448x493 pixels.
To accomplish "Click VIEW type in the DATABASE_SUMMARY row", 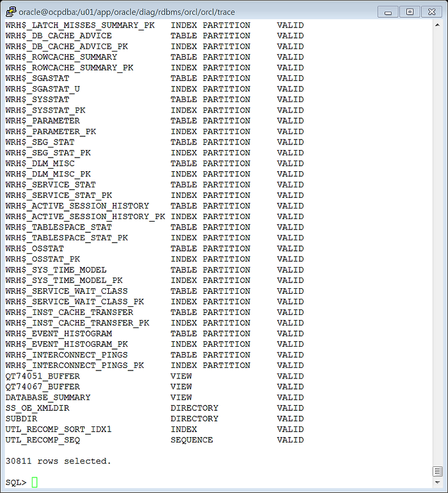I will (x=181, y=398).
